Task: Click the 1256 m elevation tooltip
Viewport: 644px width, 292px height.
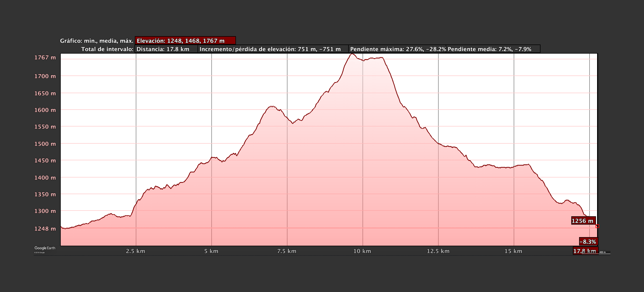Action: (x=583, y=221)
